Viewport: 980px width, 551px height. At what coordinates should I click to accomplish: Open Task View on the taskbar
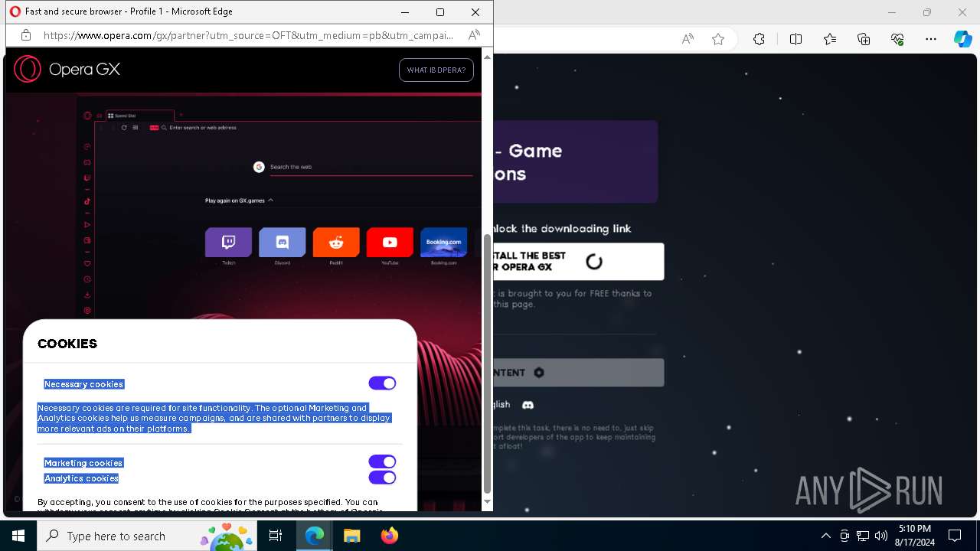276,536
